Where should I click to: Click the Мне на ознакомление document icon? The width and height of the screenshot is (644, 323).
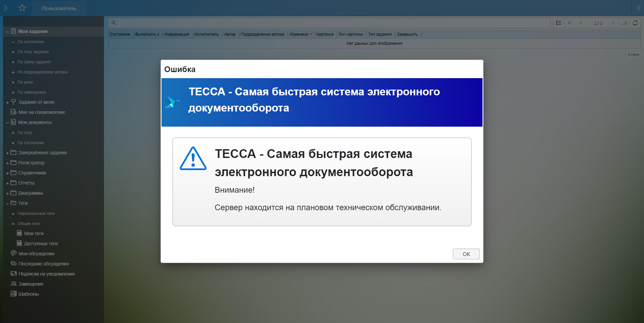pyautogui.click(x=13, y=112)
